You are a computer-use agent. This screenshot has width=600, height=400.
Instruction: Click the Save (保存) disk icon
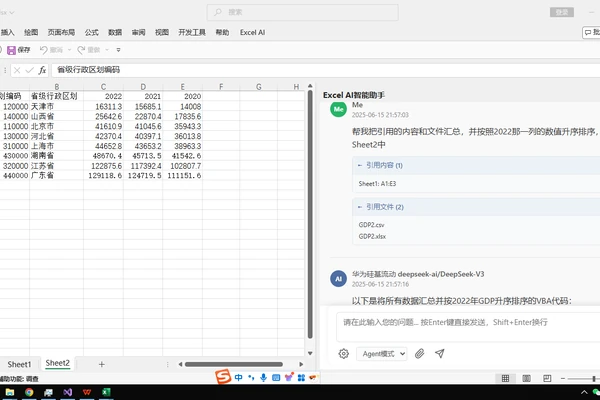click(x=11, y=50)
